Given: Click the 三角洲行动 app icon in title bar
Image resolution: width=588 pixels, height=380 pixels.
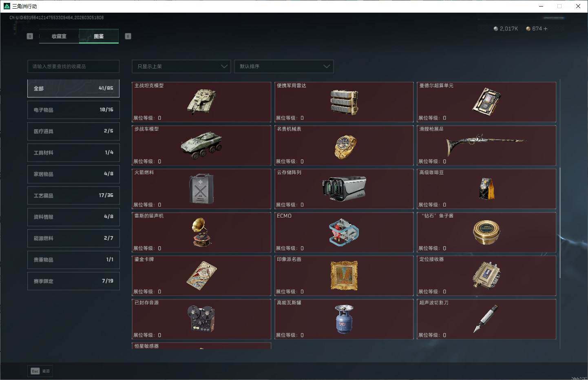Looking at the screenshot, I should tap(7, 6).
